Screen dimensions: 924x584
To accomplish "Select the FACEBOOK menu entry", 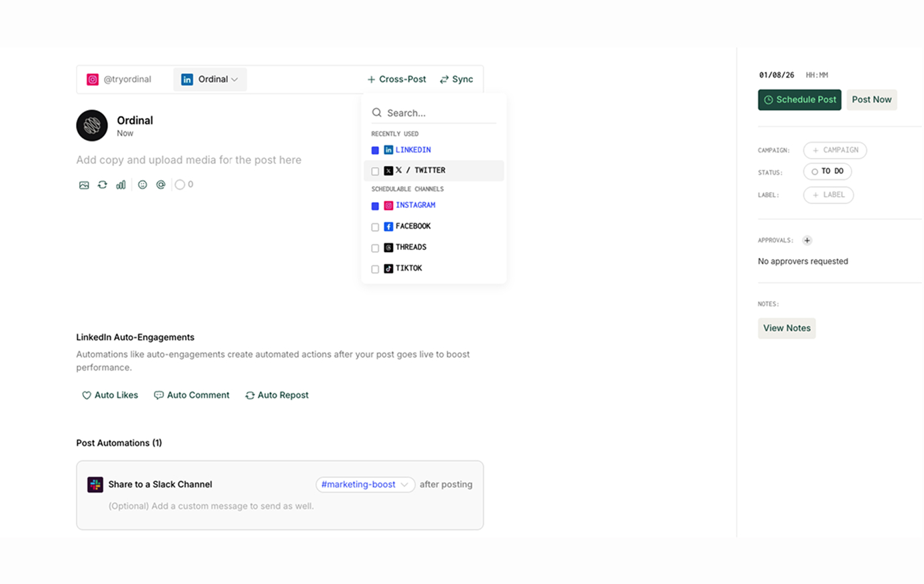I will [434, 227].
